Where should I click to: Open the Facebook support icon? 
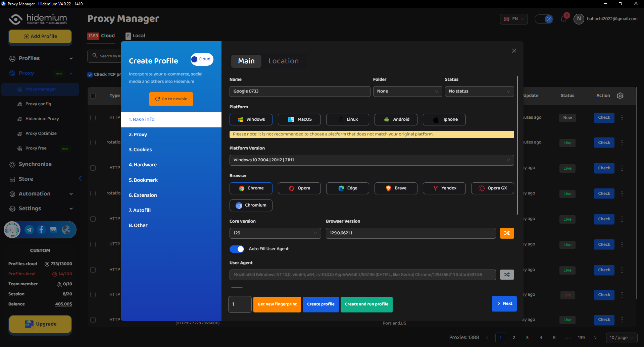point(41,230)
